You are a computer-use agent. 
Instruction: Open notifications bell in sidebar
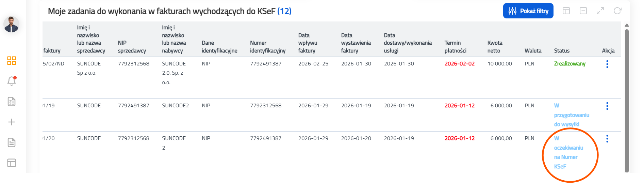(x=12, y=81)
